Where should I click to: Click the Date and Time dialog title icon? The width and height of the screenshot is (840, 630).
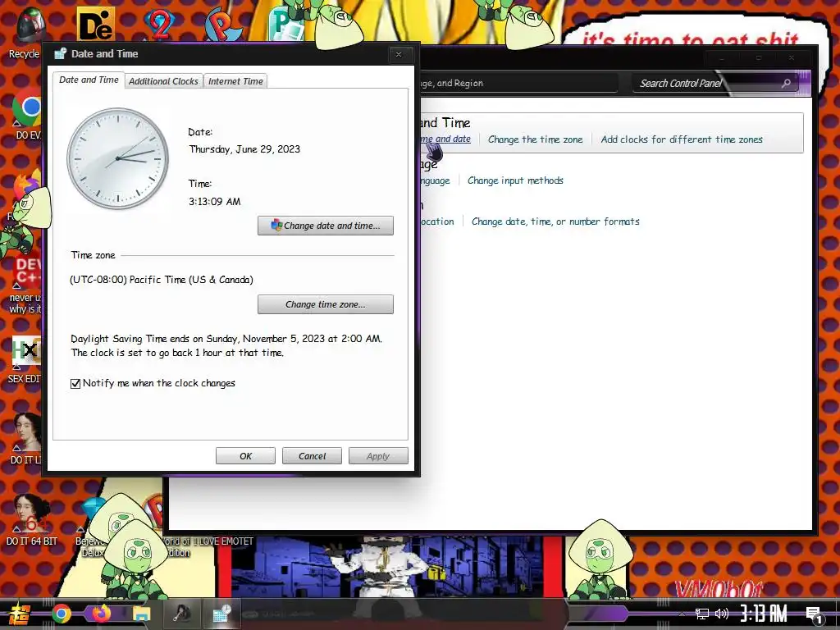pos(61,53)
